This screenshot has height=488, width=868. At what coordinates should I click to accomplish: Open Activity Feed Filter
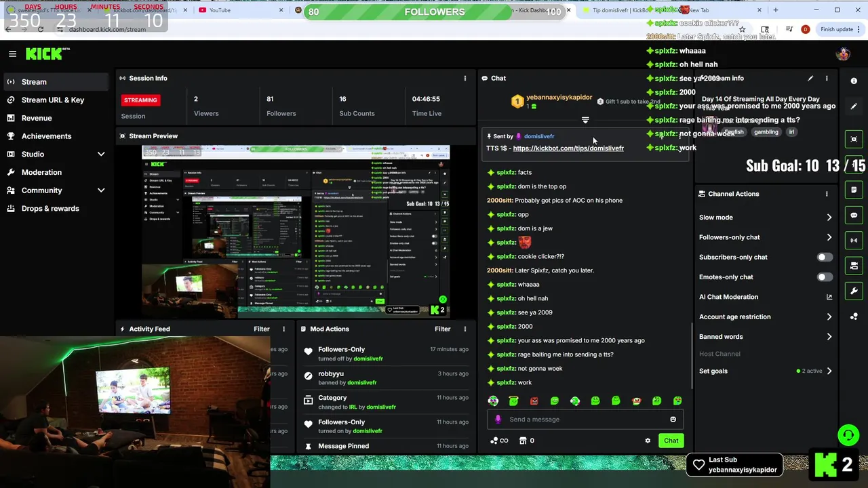262,329
